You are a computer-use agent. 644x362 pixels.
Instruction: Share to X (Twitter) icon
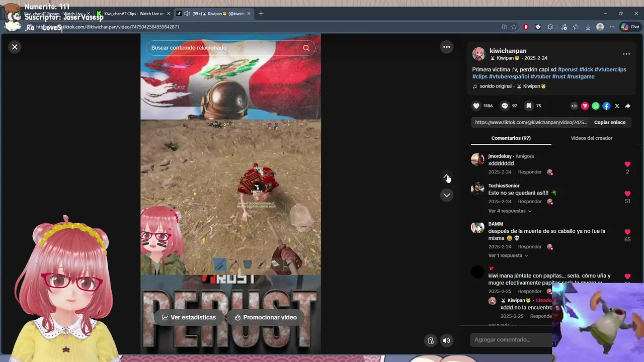(617, 106)
